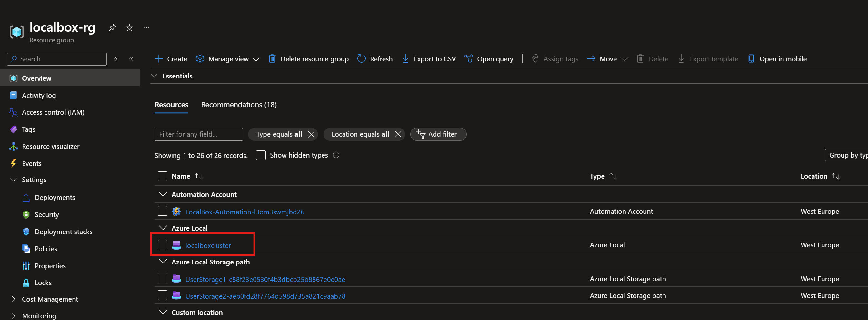This screenshot has width=868, height=320.
Task: Focus the sidebar Search box
Action: [x=57, y=59]
